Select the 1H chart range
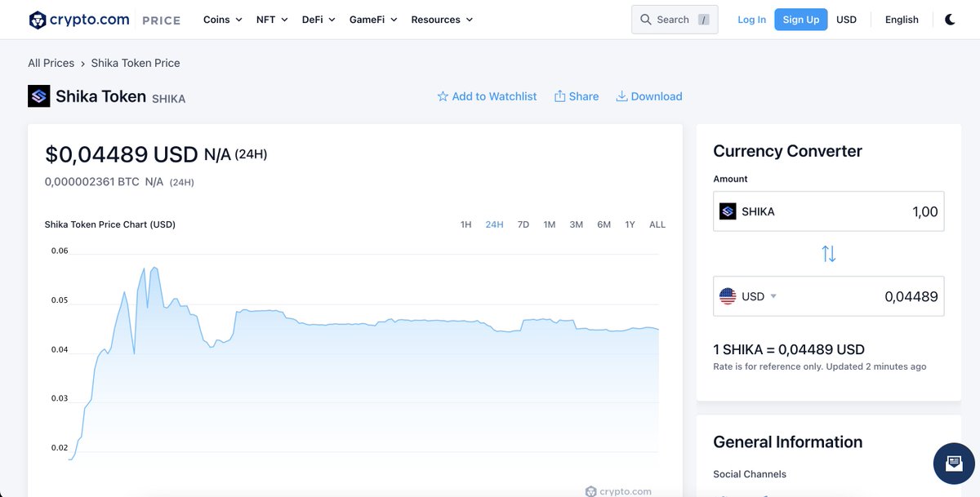Screen dimensions: 980x497 465,224
